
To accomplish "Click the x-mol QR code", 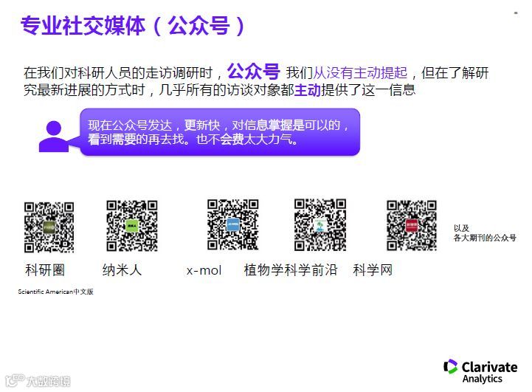I will [x=232, y=224].
